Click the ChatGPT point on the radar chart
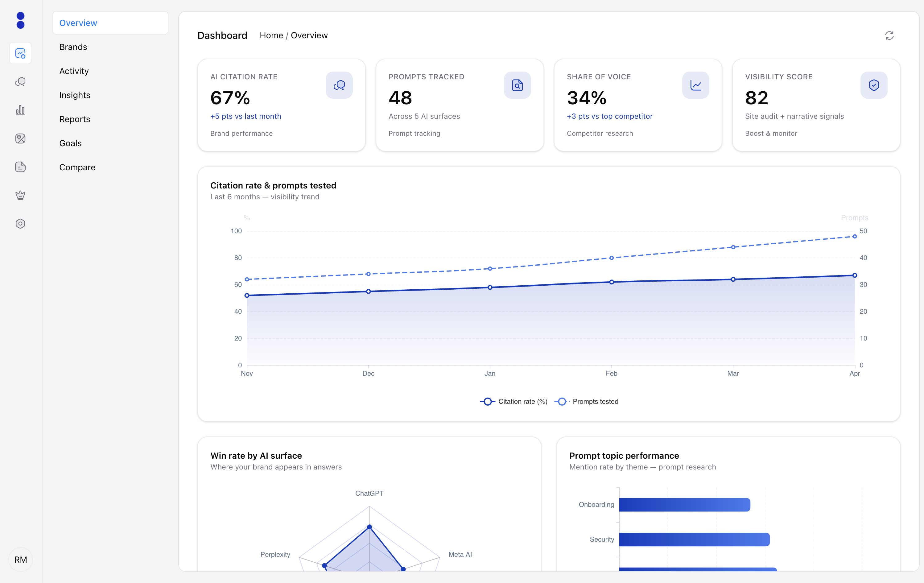Screen dimensions: 924x583 pos(369,527)
